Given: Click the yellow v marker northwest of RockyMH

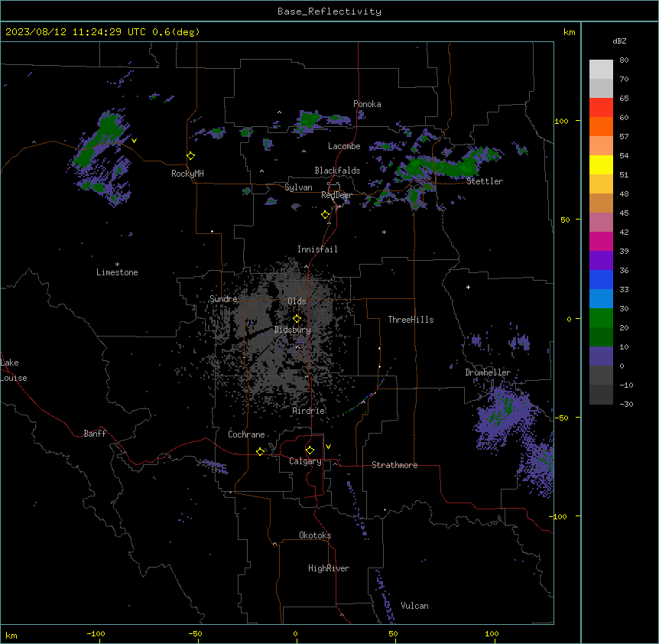Looking at the screenshot, I should tap(134, 141).
